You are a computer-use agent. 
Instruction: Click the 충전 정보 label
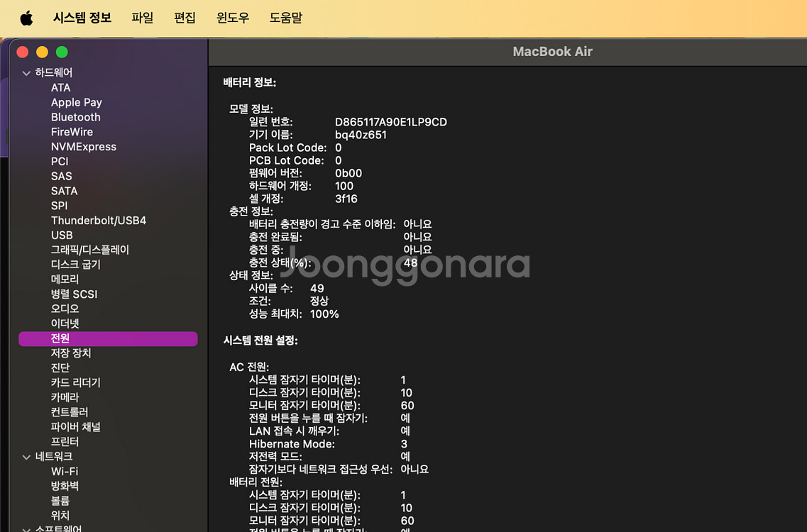(251, 211)
